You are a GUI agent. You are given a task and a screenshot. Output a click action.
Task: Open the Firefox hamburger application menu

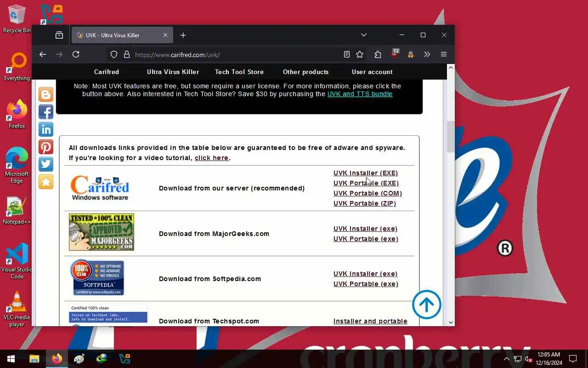pyautogui.click(x=443, y=54)
